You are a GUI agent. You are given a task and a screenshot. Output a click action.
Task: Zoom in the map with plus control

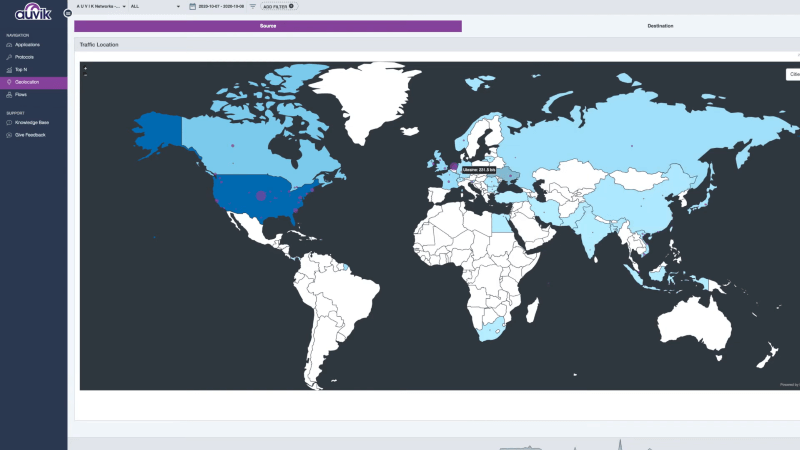pyautogui.click(x=86, y=68)
